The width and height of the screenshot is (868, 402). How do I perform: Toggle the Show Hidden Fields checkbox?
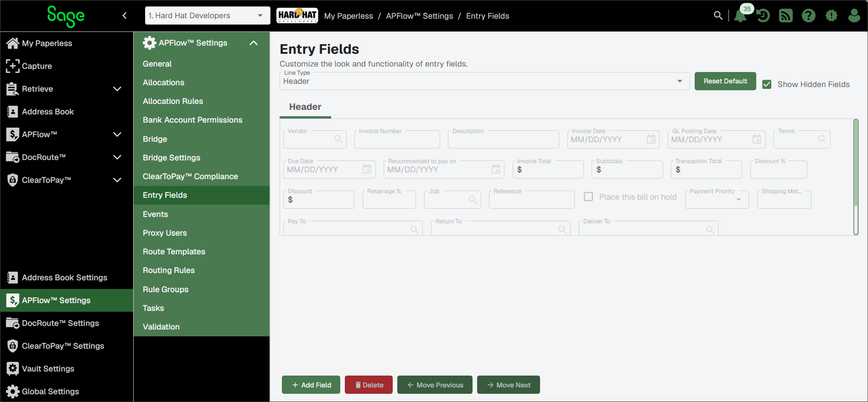(767, 84)
